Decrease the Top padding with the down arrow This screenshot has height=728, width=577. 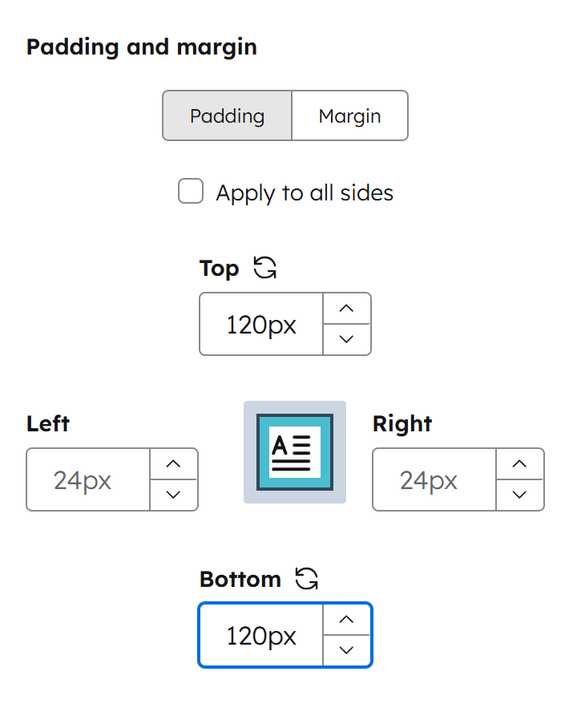point(346,339)
